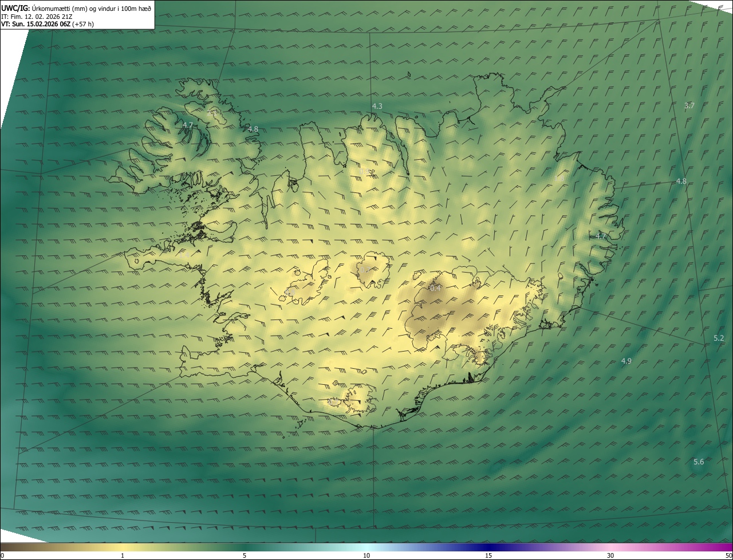The image size is (733, 560).
Task: Click the 1 tick on the colour scale
Action: [123, 555]
